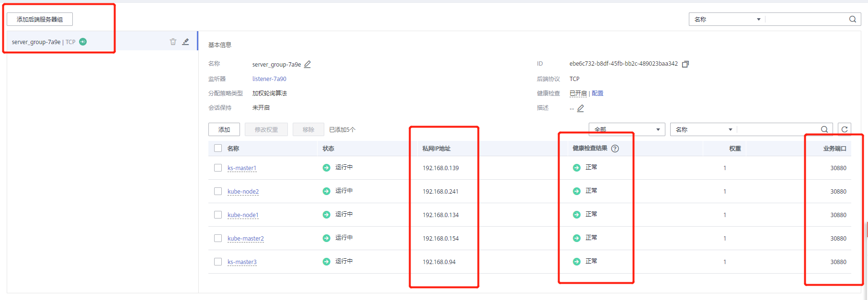This screenshot has width=868, height=300.
Task: Check the box for ks-master1
Action: 218,168
